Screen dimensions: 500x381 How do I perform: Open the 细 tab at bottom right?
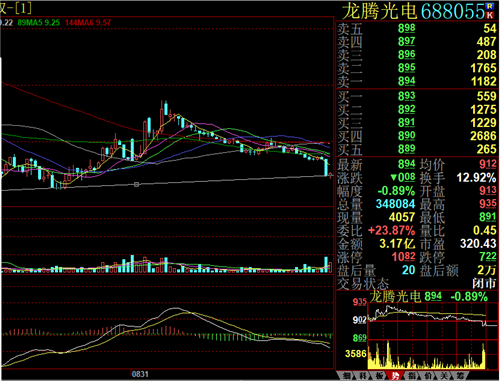(346, 376)
